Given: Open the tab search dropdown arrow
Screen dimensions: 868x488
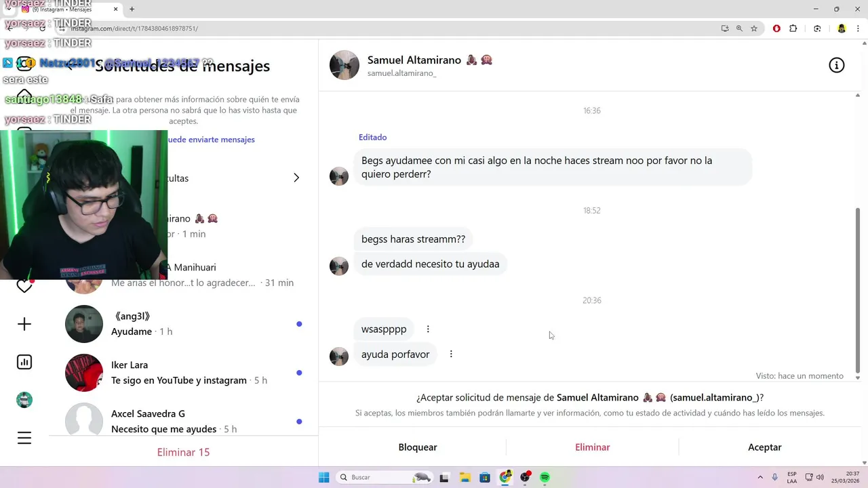Looking at the screenshot, I should (x=8, y=9).
